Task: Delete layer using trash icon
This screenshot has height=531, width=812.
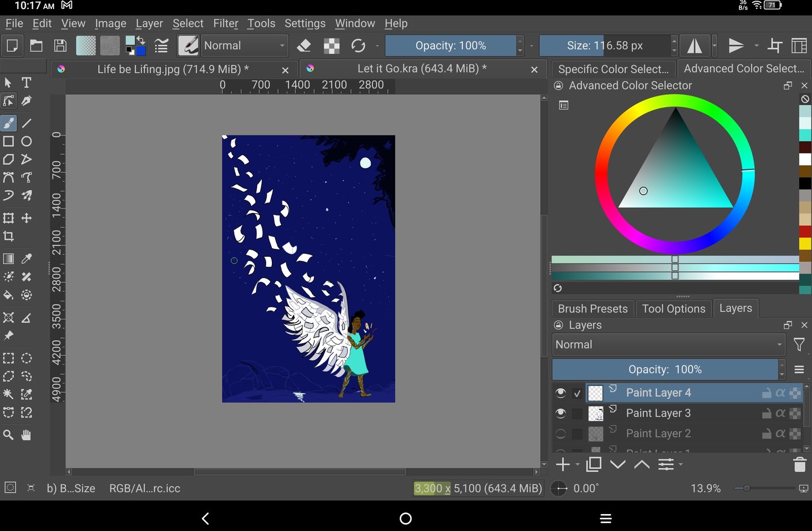Action: tap(800, 464)
